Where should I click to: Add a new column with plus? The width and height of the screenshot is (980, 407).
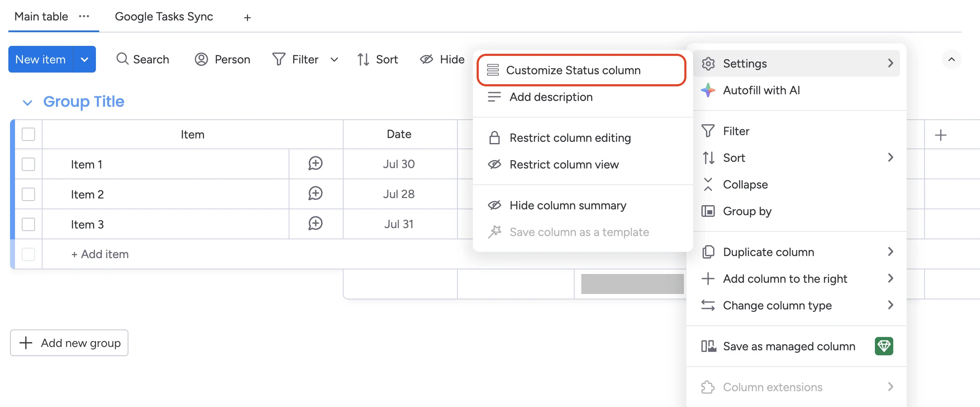(x=941, y=135)
